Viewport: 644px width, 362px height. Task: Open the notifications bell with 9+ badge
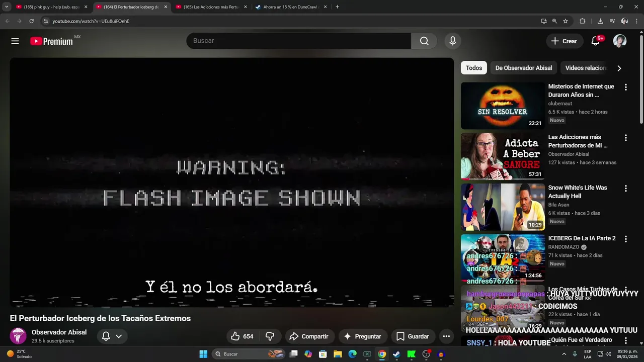click(596, 41)
